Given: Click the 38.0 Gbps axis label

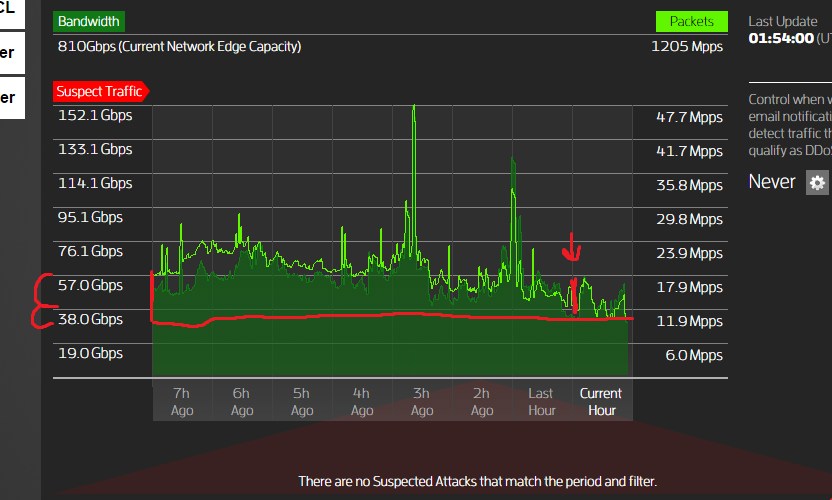Looking at the screenshot, I should point(90,320).
